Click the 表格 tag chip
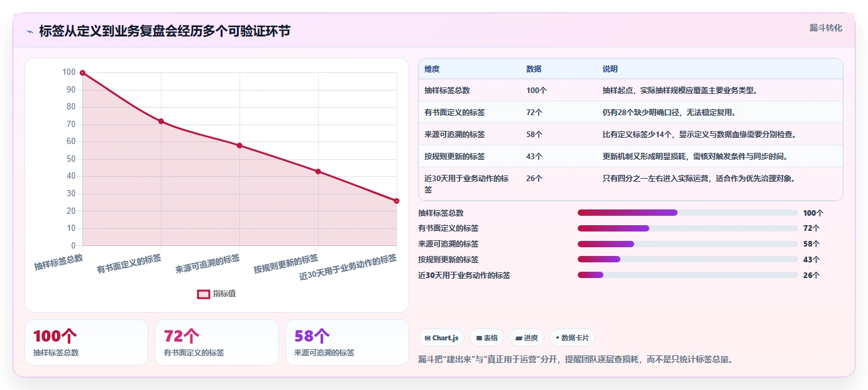Viewport: 868px width, 390px height. (486, 338)
